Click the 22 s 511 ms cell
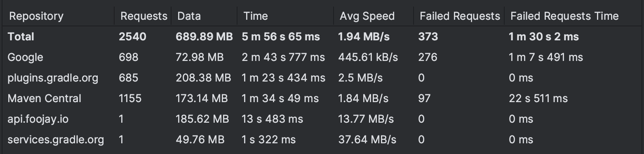The height and width of the screenshot is (154, 644). click(538, 98)
